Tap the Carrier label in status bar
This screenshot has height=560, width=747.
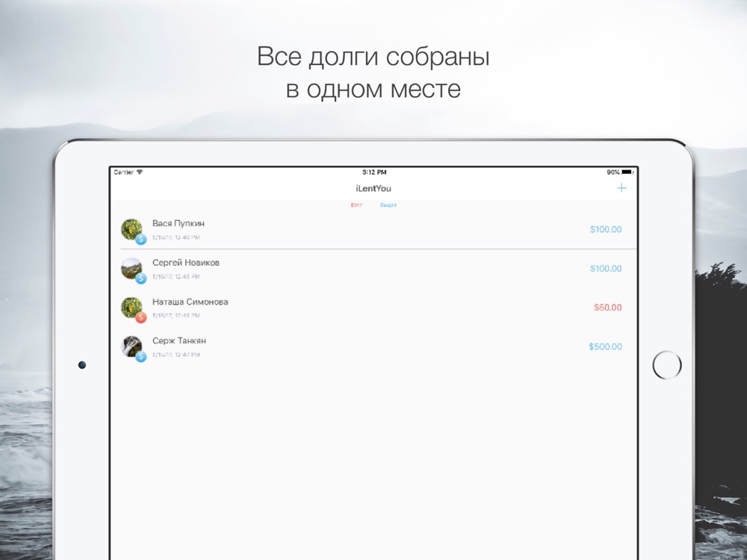click(x=124, y=172)
